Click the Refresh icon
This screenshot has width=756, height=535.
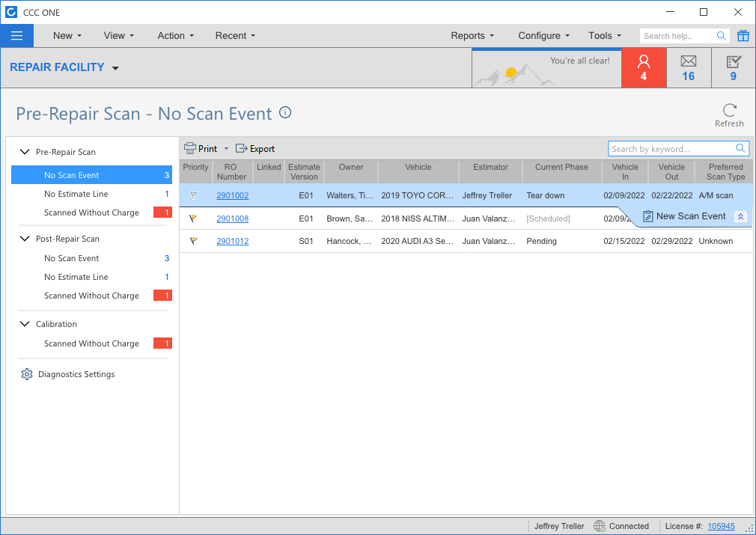[730, 110]
